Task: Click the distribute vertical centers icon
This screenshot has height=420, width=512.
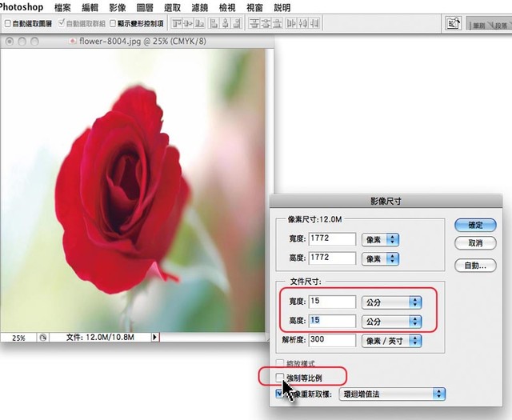Action: click(x=266, y=23)
